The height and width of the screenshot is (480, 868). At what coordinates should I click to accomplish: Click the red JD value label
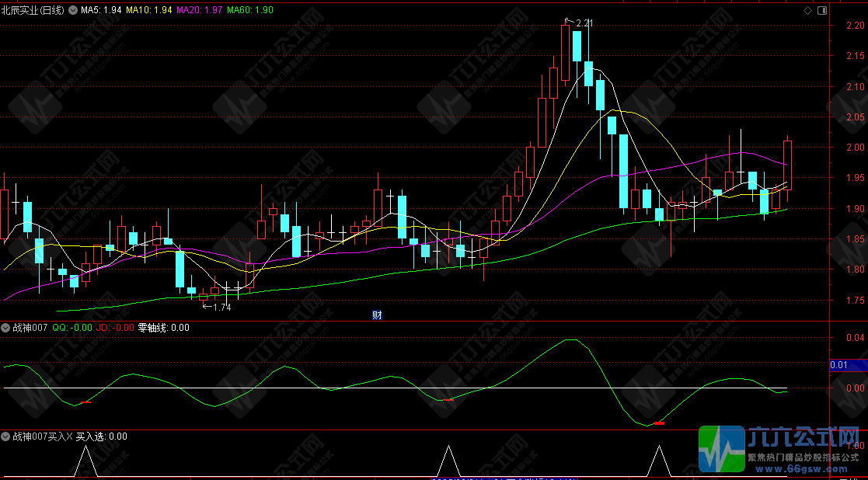[x=116, y=328]
